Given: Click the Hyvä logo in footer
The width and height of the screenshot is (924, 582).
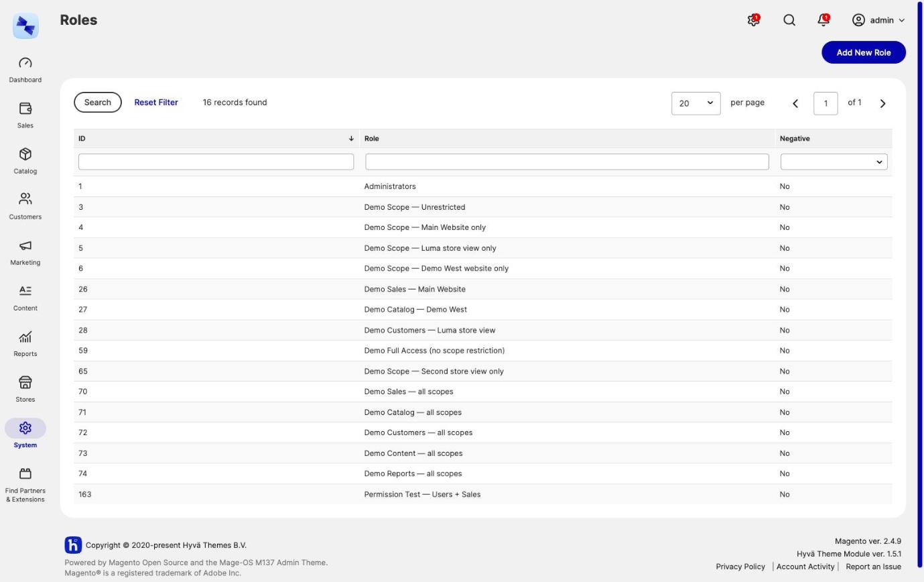Looking at the screenshot, I should coord(73,544).
